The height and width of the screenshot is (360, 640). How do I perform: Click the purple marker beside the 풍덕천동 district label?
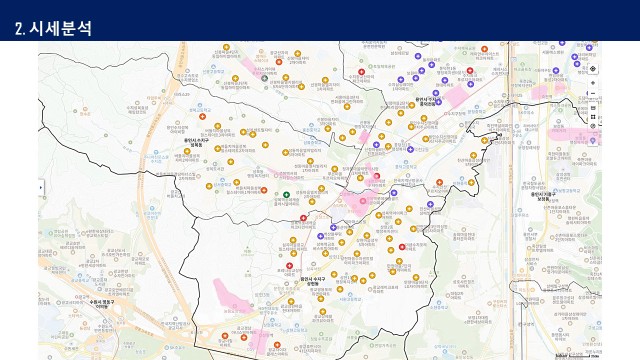coord(438,102)
